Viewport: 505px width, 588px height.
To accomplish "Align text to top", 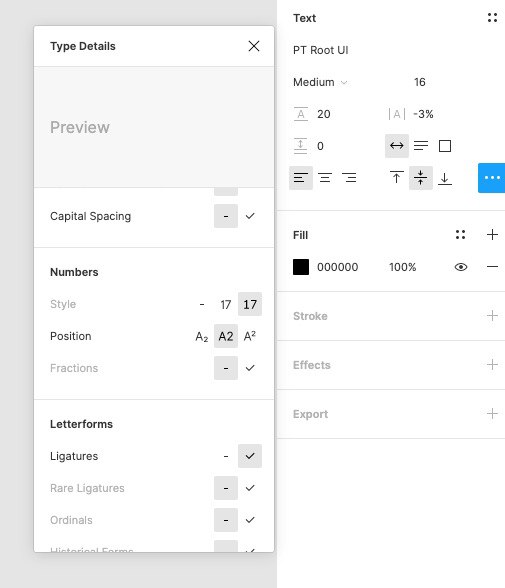I will [397, 178].
